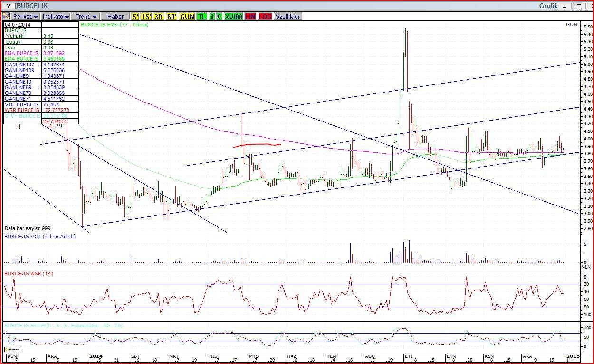Switch to daily GÜN period
Image resolution: width=594 pixels, height=364 pixels.
pyautogui.click(x=187, y=16)
